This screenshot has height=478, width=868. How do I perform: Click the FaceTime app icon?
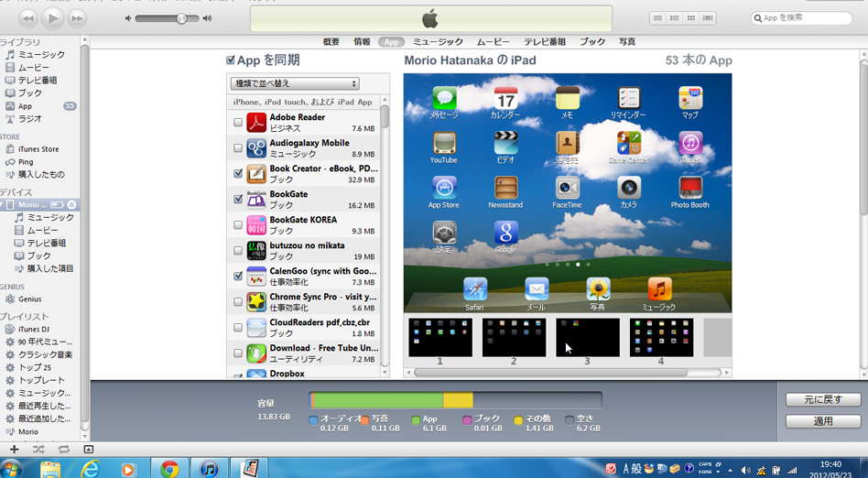click(x=568, y=189)
